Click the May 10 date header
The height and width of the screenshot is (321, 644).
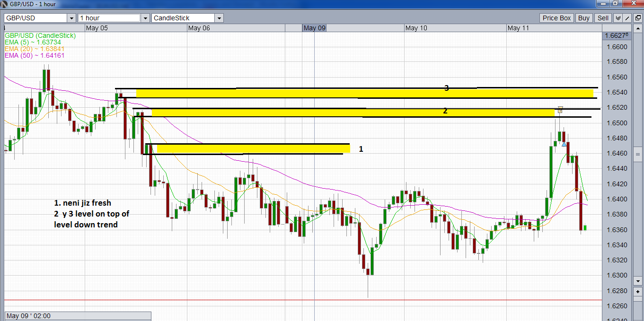(416, 28)
